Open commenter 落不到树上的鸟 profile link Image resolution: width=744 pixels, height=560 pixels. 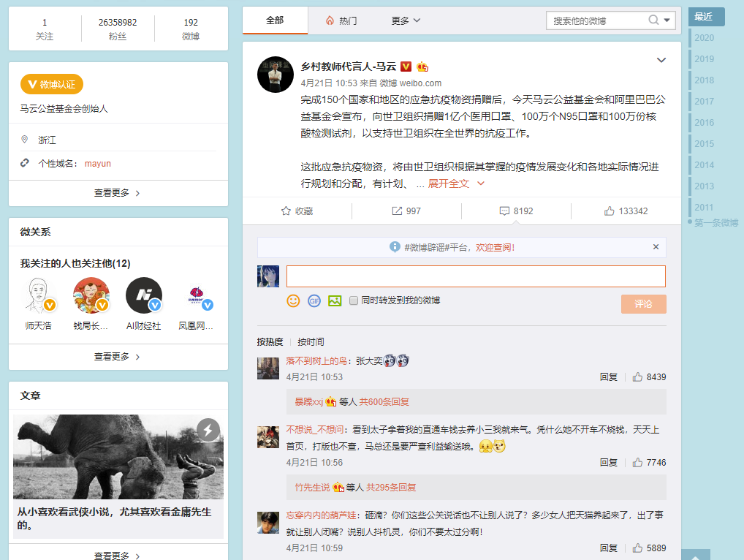point(316,361)
